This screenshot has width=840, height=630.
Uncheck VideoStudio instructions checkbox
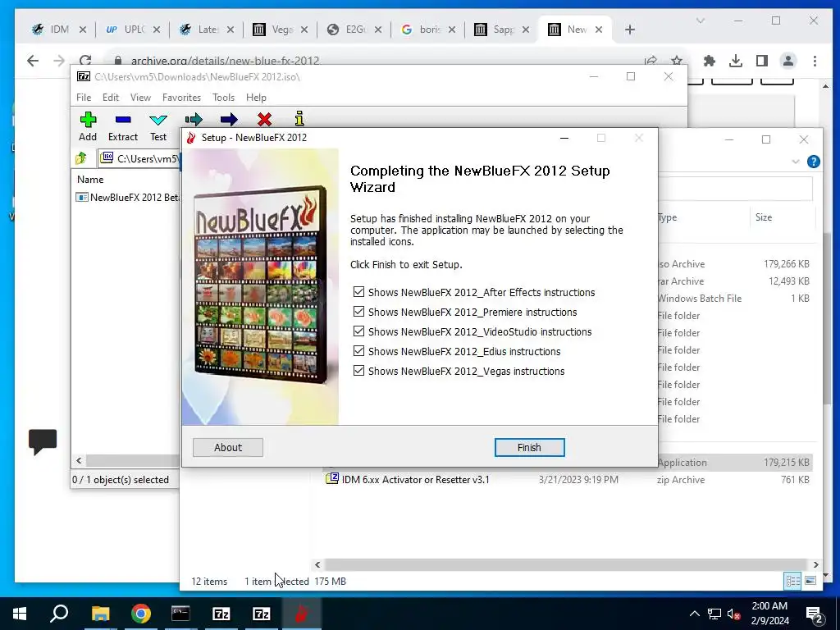click(x=358, y=331)
